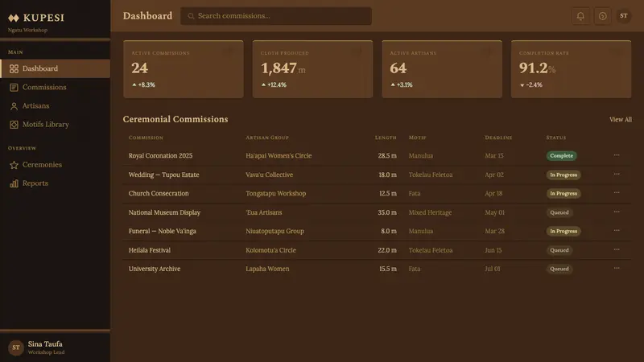The height and width of the screenshot is (362, 644).
Task: Click In Progress badge for Church Consecration
Action: point(563,193)
